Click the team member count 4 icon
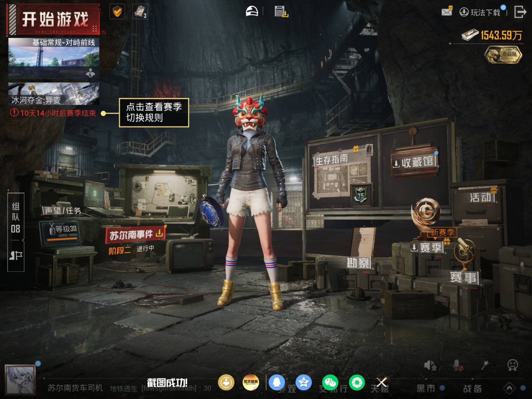Viewport: 532px width, 399px height. pyautogui.click(x=90, y=73)
